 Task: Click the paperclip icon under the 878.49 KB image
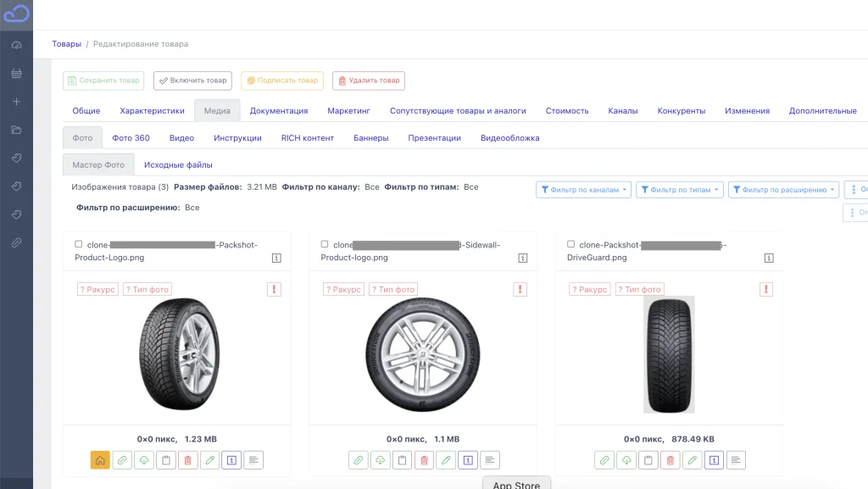click(604, 460)
